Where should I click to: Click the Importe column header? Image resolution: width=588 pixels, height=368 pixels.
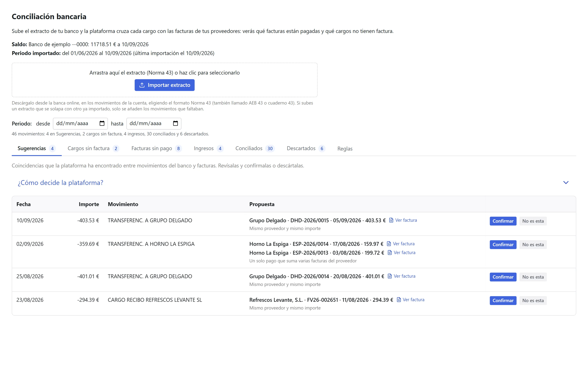[x=89, y=204]
